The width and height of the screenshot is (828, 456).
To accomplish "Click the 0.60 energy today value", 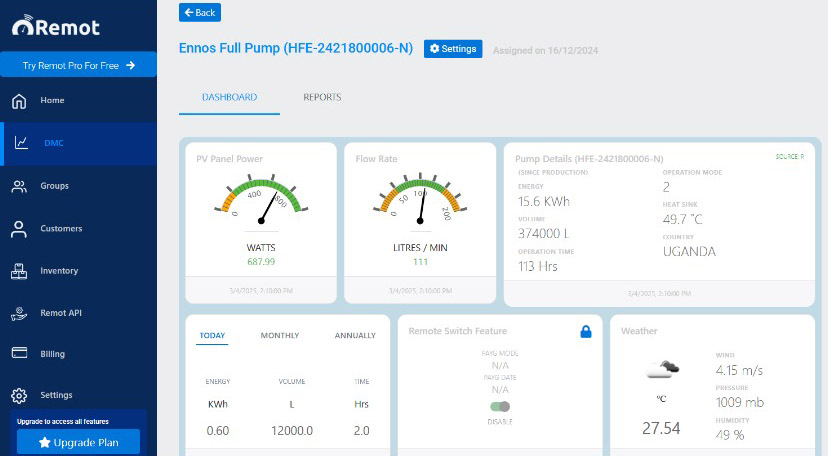I will tap(218, 431).
